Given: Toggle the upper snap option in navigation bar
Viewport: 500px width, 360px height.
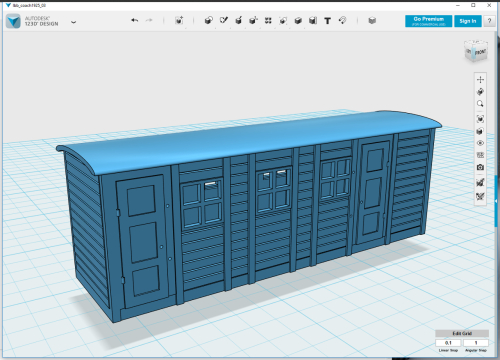Looking at the screenshot, I should pos(480,182).
